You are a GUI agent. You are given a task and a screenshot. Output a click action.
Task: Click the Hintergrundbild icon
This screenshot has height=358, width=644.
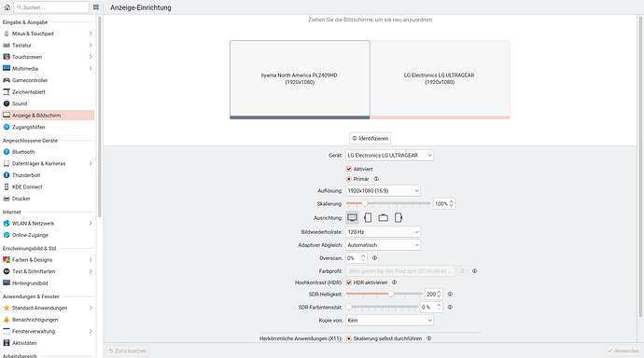(x=7, y=283)
